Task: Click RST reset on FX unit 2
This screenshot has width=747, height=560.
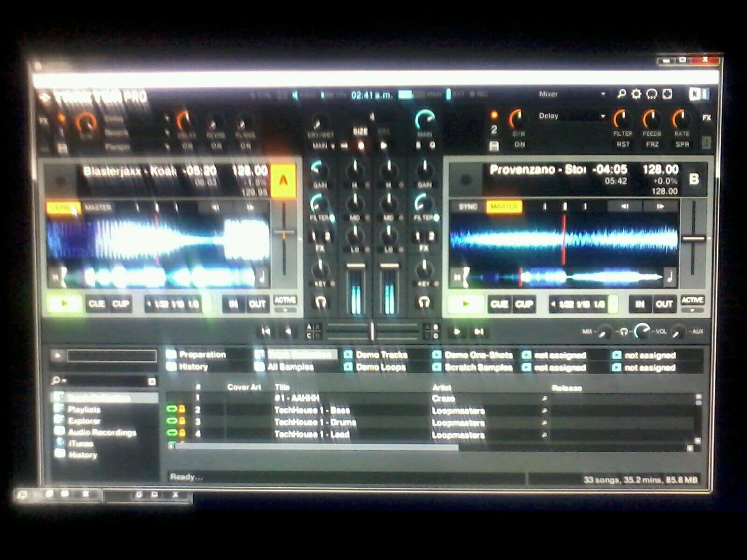Action: [623, 144]
